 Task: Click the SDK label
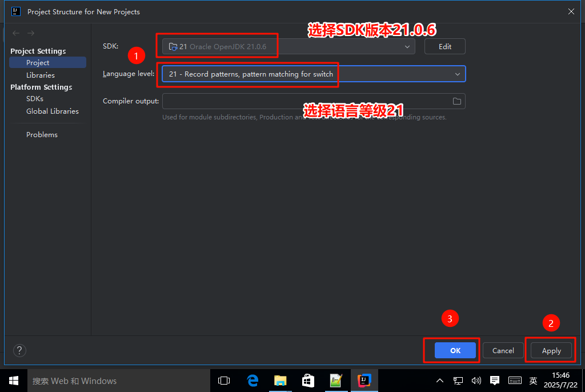(x=110, y=46)
